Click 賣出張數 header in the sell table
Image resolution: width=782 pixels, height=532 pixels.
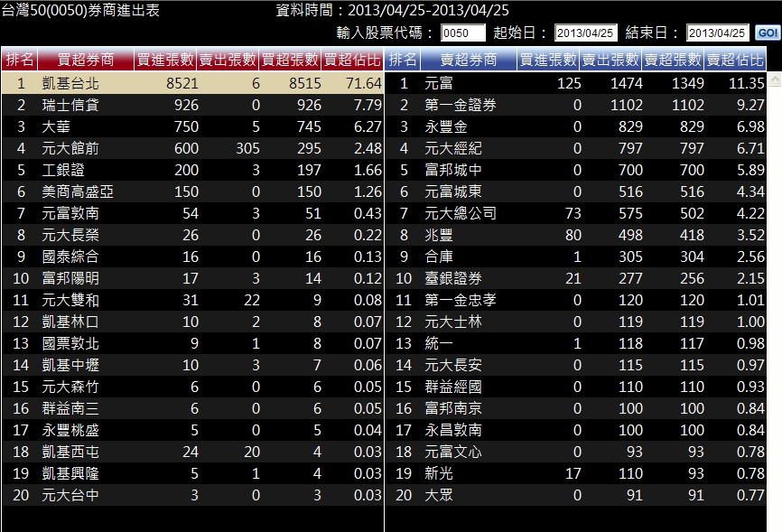(610, 60)
